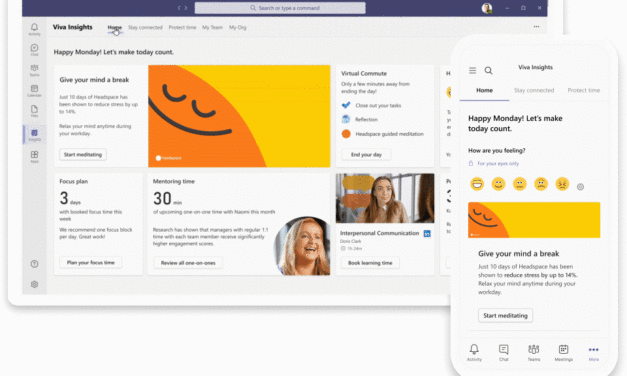
Task: Tap Teams in mobile bottom bar
Action: coord(533,352)
